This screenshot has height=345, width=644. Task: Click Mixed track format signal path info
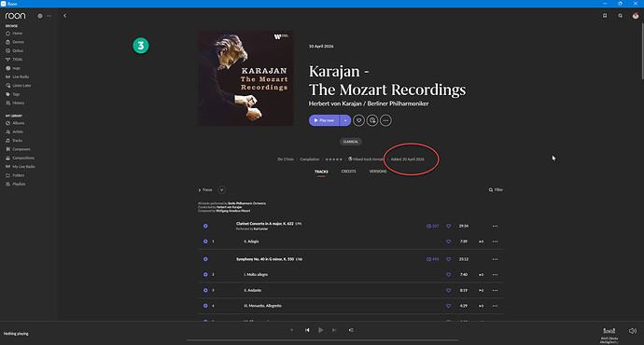tap(366, 159)
